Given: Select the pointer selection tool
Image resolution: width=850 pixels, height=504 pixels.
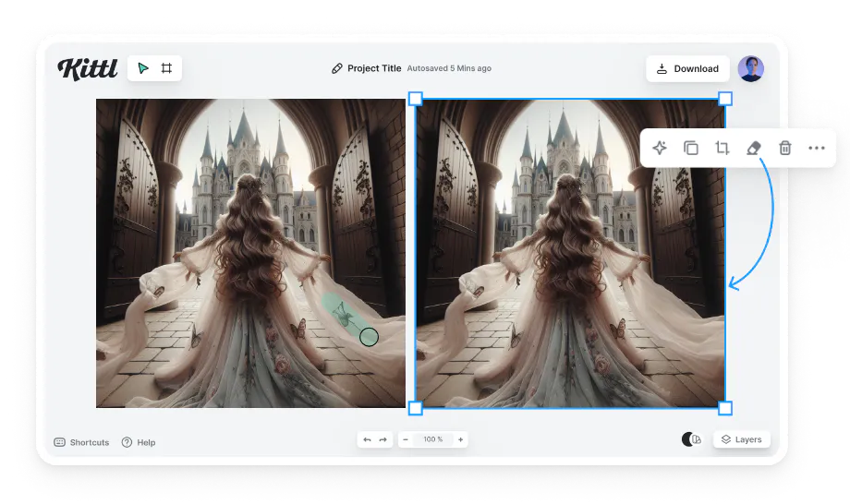Looking at the screenshot, I should [x=143, y=68].
